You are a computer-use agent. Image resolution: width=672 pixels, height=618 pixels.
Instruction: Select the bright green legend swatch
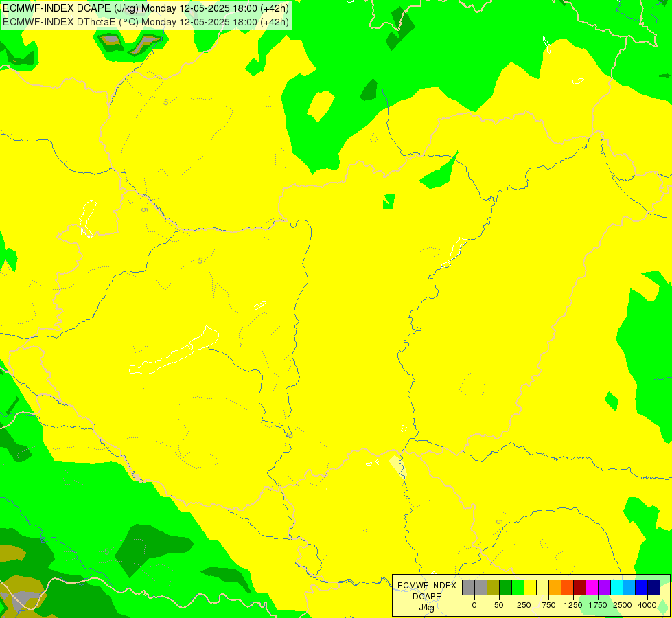518,588
